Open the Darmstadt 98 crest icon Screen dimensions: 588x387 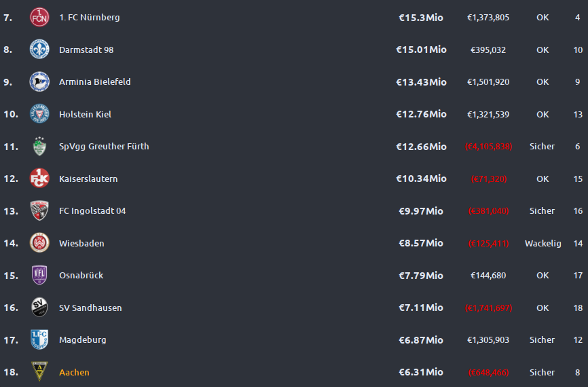pos(39,50)
